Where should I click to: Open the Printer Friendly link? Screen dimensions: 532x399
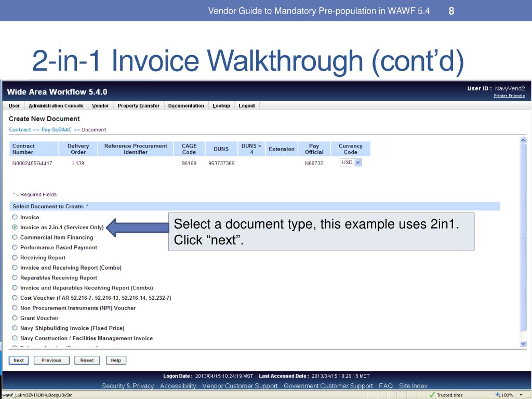(509, 96)
